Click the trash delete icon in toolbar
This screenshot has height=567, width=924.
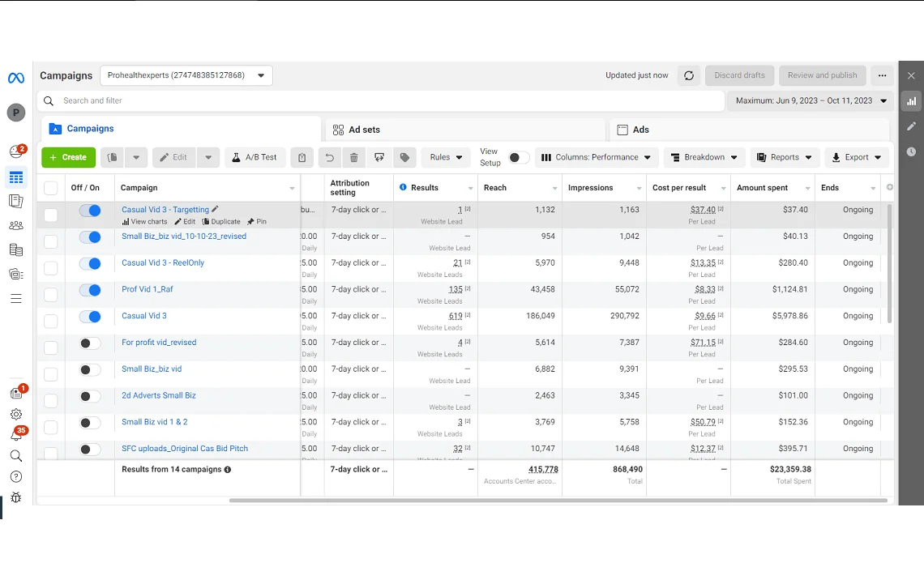[353, 158]
